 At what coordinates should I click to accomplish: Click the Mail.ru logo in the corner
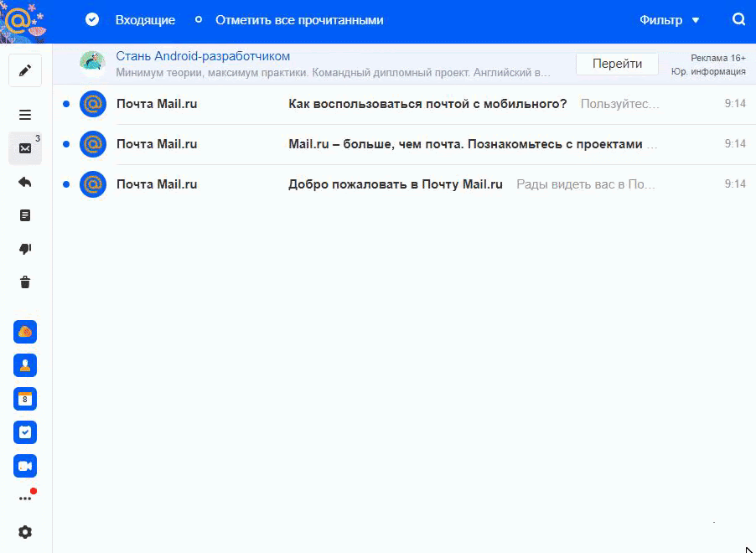[23, 21]
